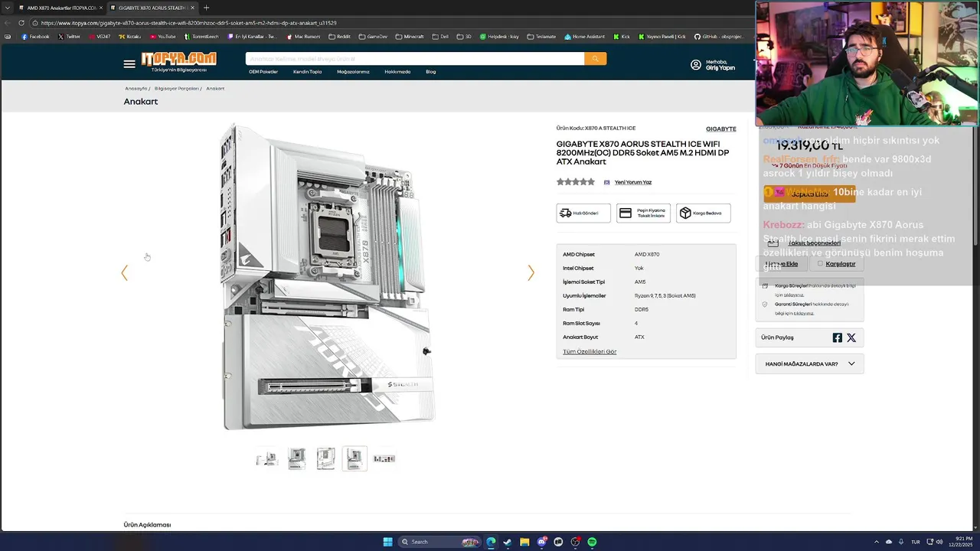Tick the Karşılaştır compare checkbox
This screenshot has width=980, height=551.
pos(820,263)
